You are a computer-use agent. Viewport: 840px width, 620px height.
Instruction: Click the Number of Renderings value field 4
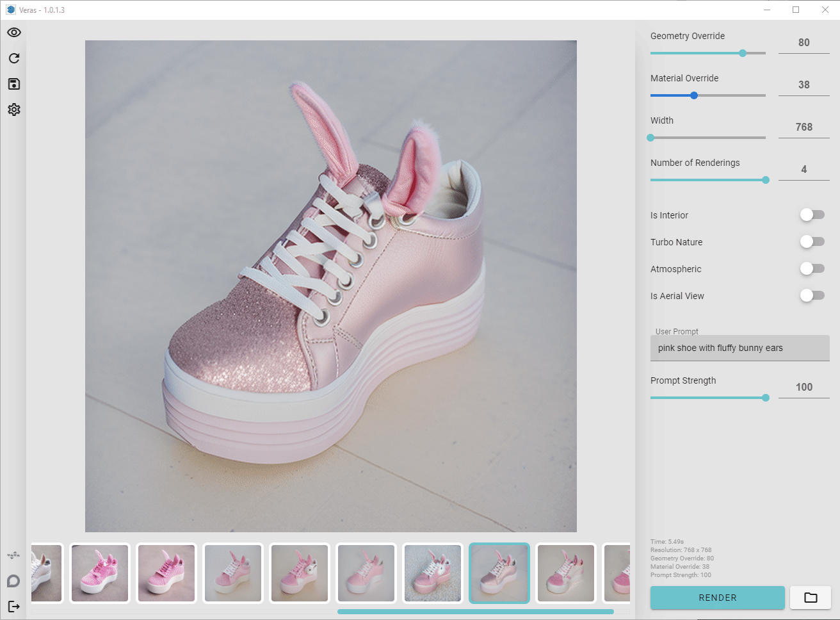pyautogui.click(x=804, y=169)
